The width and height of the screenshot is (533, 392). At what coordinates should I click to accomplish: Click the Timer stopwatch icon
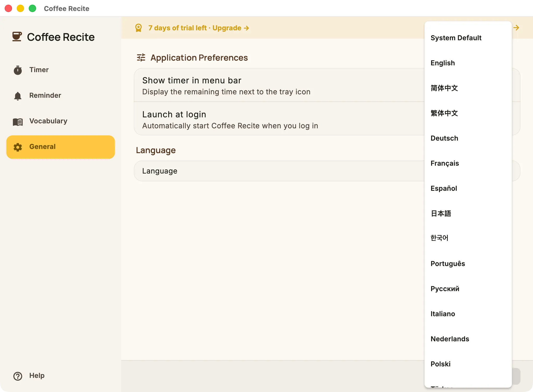tap(18, 70)
